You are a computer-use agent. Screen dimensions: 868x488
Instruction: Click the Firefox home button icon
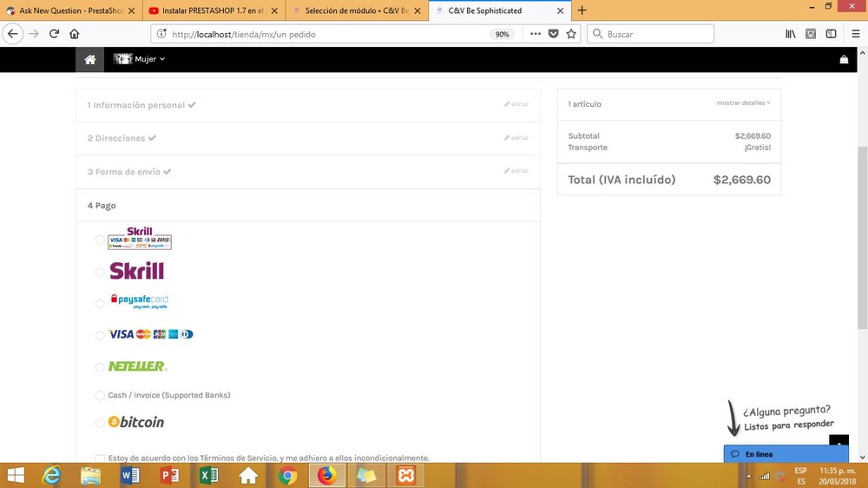[x=74, y=34]
